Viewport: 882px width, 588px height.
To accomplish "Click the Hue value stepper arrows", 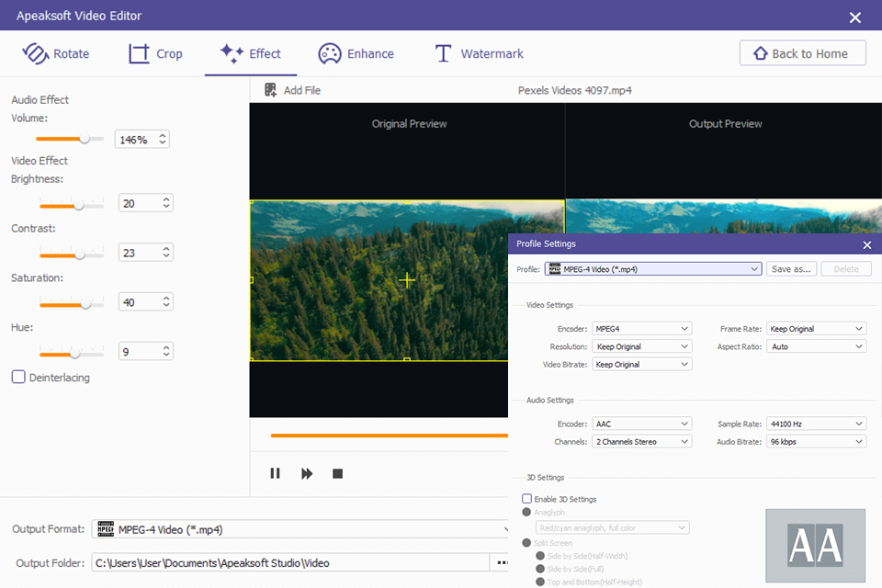I will 166,352.
